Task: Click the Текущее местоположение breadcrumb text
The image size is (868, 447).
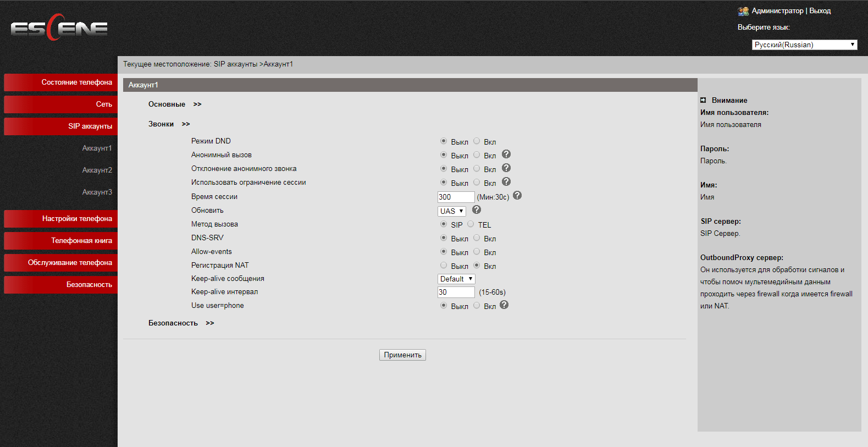Action: (x=208, y=64)
